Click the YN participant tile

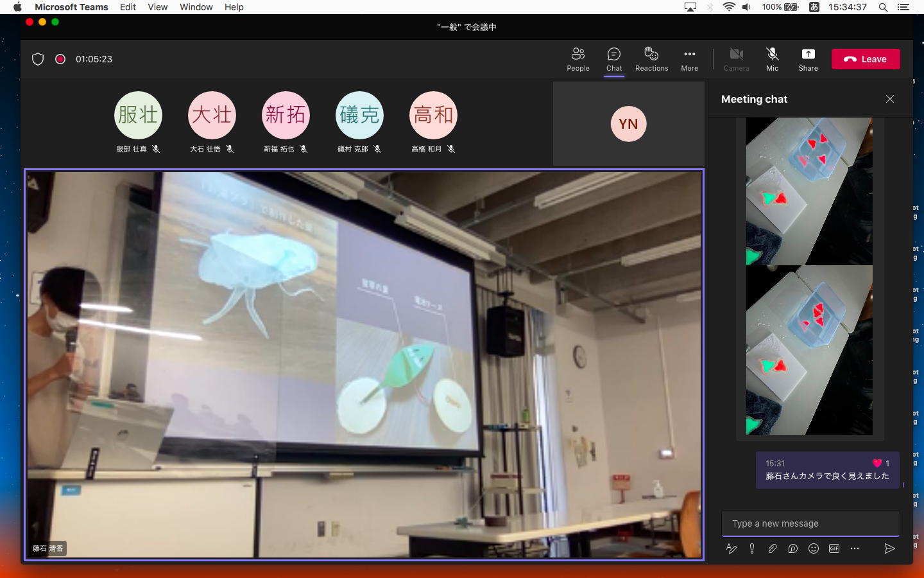pyautogui.click(x=629, y=124)
